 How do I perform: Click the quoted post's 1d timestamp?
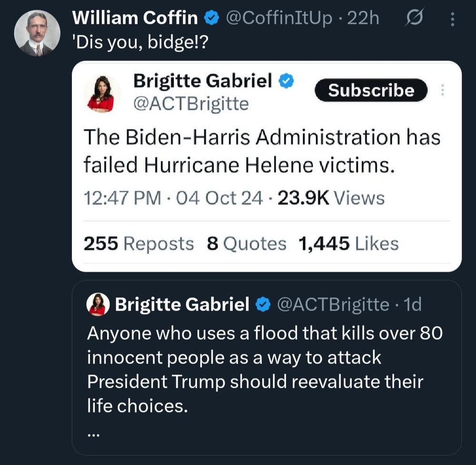point(412,304)
